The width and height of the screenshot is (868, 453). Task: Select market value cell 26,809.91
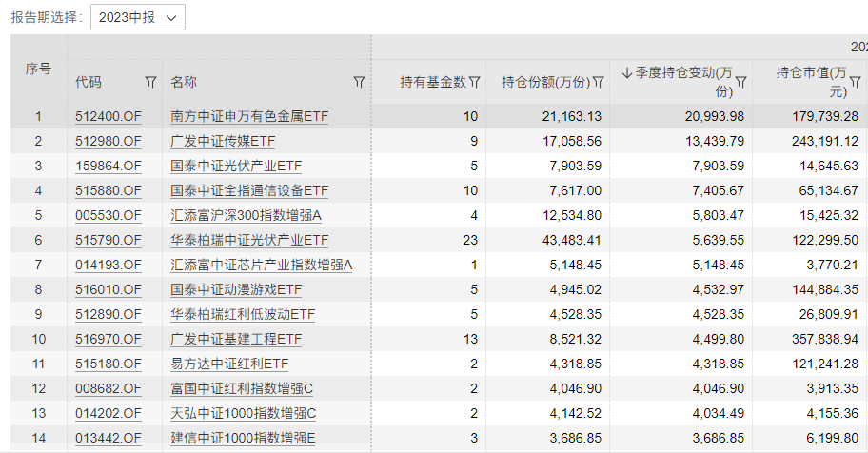point(828,314)
